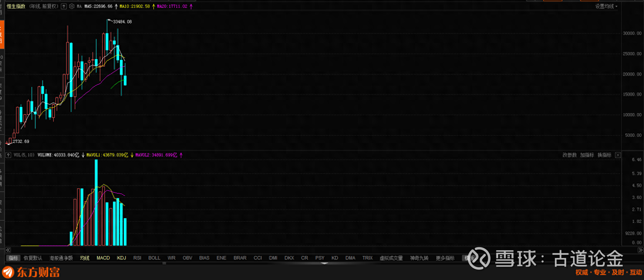
Task: Click the 年线,前复权 period label
Action: (x=44, y=7)
